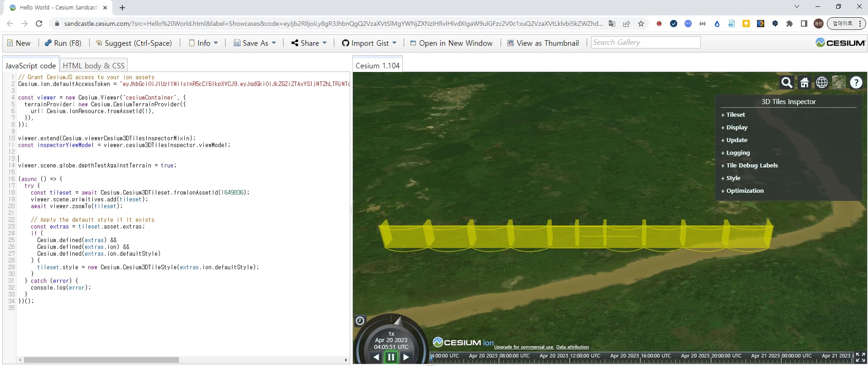The width and height of the screenshot is (868, 367).
Task: Click the blue water drop extension icon
Action: coord(717,24)
